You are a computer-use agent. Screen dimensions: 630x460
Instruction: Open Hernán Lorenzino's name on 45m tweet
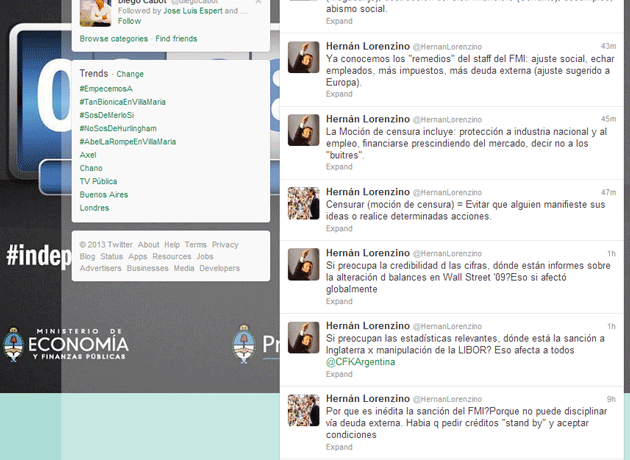(x=368, y=119)
